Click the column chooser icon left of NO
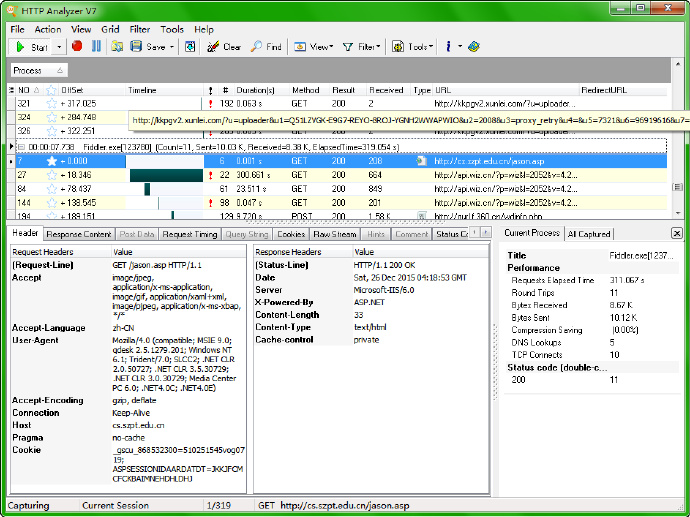Image resolution: width=690 pixels, height=517 pixels. click(x=11, y=90)
